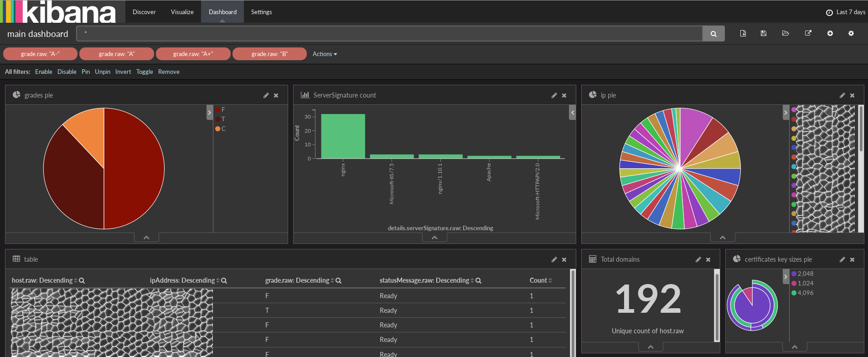Remove the table panel
Viewport: 868px width, 357px height.
click(x=564, y=259)
